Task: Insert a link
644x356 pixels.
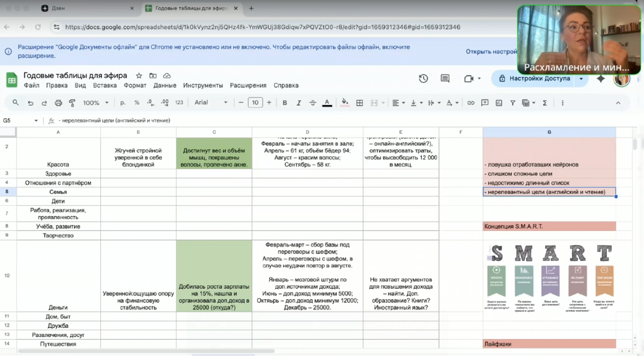Action: 471,103
